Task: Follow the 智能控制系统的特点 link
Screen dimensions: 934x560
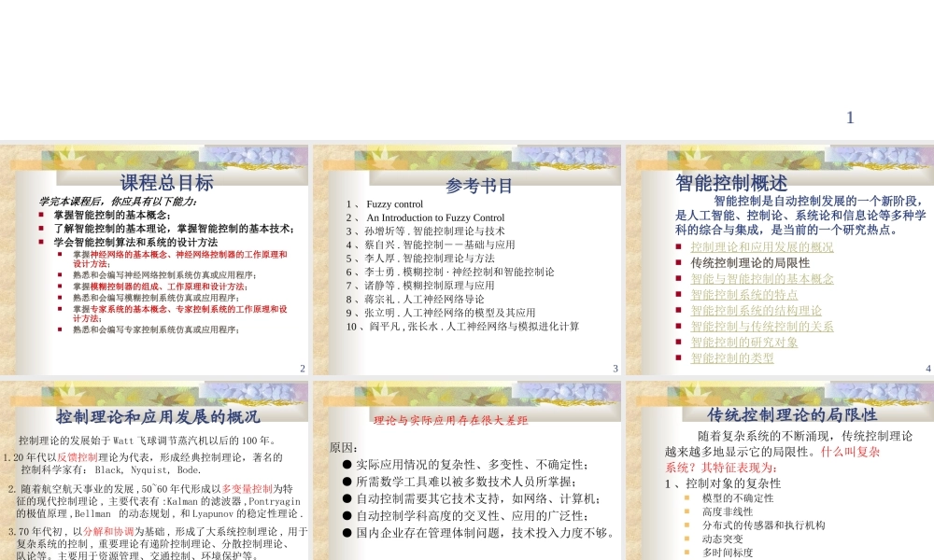Action: (x=744, y=295)
